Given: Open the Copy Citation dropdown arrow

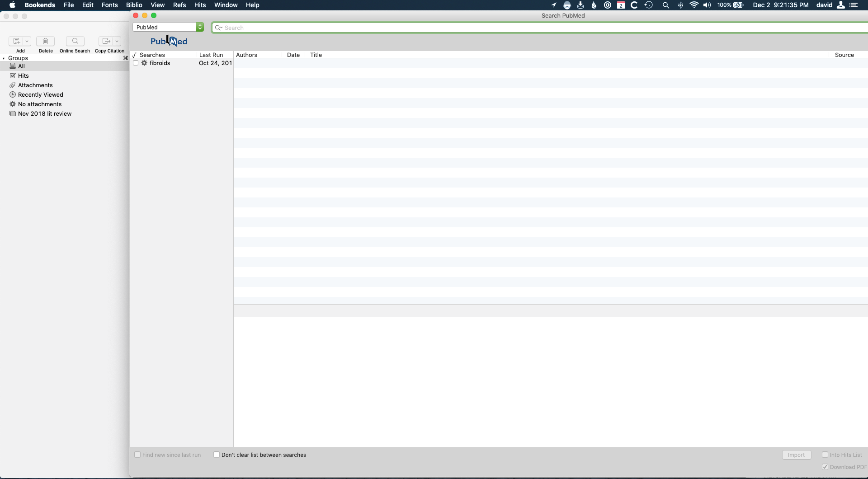Looking at the screenshot, I should point(117,41).
